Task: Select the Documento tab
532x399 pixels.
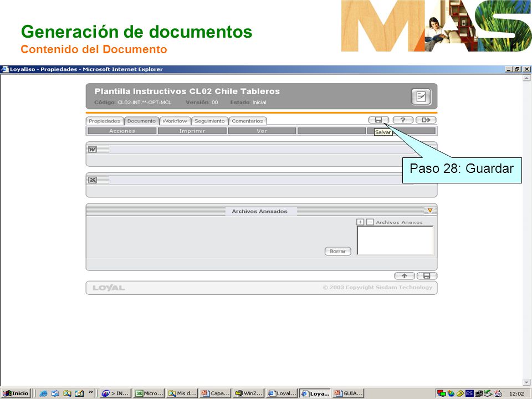Action: [141, 121]
